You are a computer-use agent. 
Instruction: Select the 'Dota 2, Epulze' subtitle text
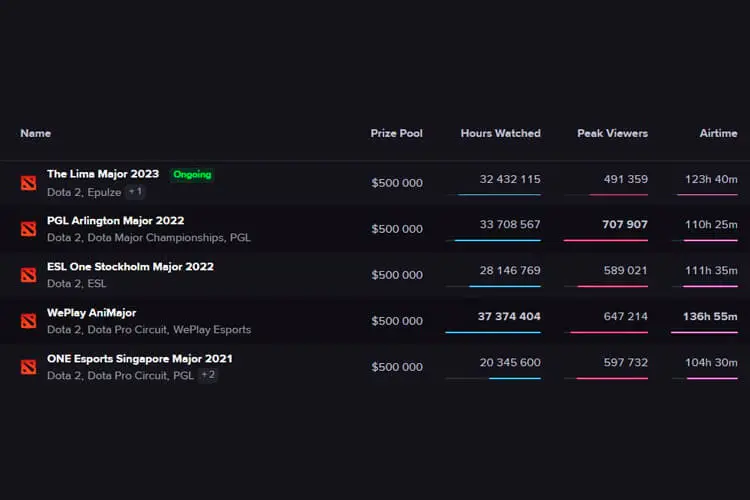pyautogui.click(x=84, y=192)
